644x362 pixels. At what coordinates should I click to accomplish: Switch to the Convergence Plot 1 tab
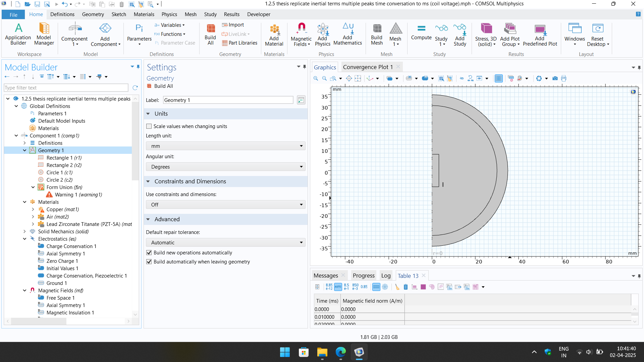click(368, 67)
